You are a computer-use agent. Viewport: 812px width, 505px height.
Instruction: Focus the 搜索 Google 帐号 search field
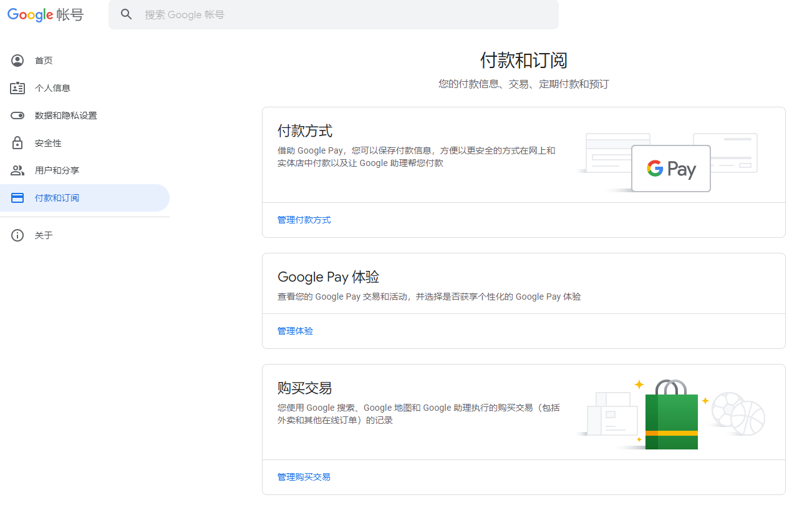[334, 14]
